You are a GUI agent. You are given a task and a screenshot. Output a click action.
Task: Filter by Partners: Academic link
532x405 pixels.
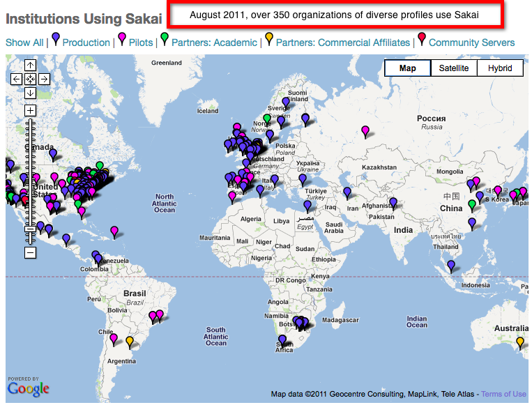coord(214,43)
